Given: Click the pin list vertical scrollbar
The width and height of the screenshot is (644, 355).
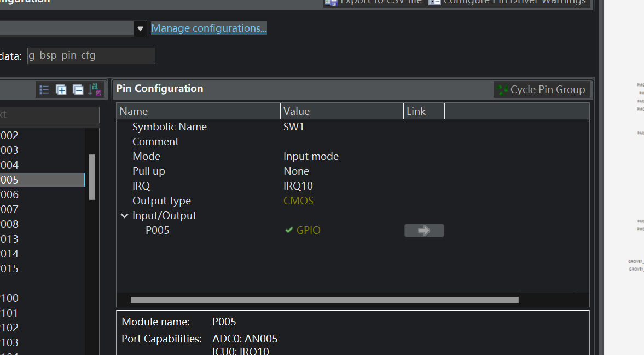Looking at the screenshot, I should [92, 177].
